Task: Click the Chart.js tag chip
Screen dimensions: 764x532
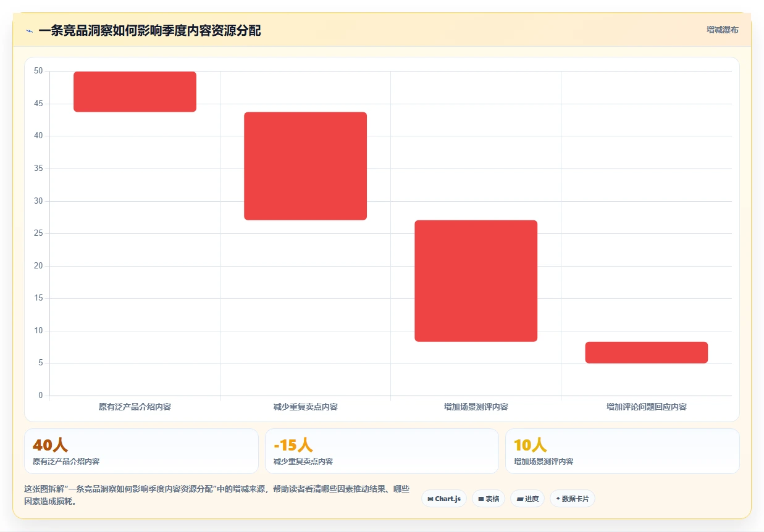Action: [x=444, y=499]
